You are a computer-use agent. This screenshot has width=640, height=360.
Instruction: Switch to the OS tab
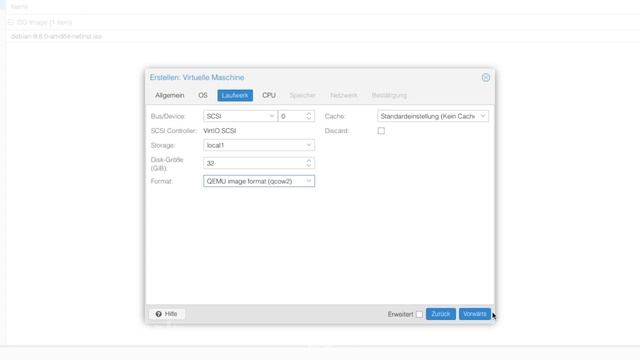203,95
